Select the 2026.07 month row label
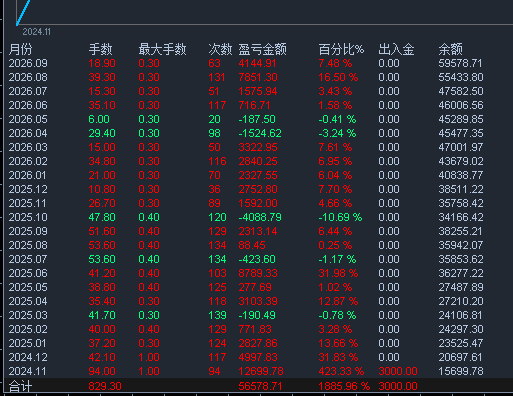The image size is (513, 396). [x=28, y=91]
